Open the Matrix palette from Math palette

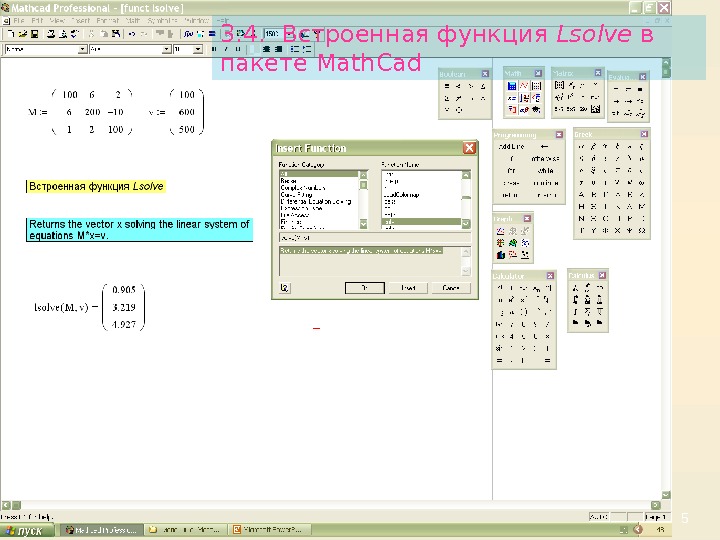536,86
